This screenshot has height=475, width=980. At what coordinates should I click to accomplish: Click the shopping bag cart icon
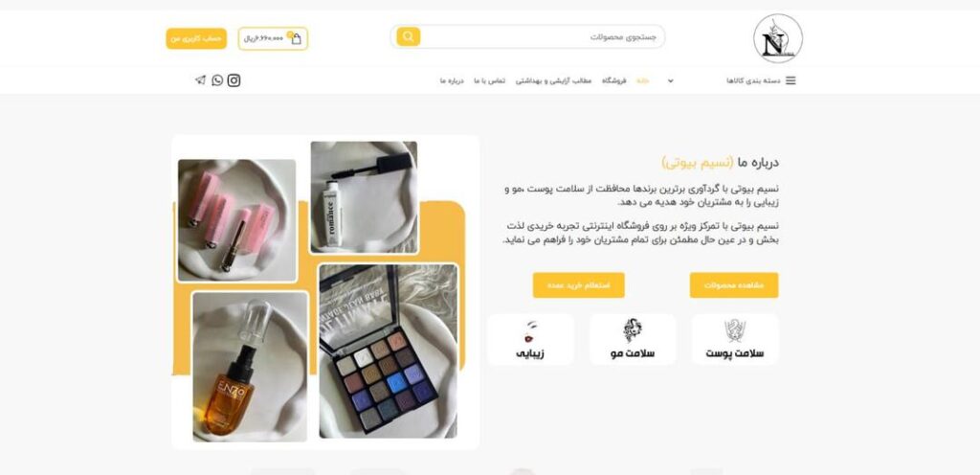tap(297, 38)
